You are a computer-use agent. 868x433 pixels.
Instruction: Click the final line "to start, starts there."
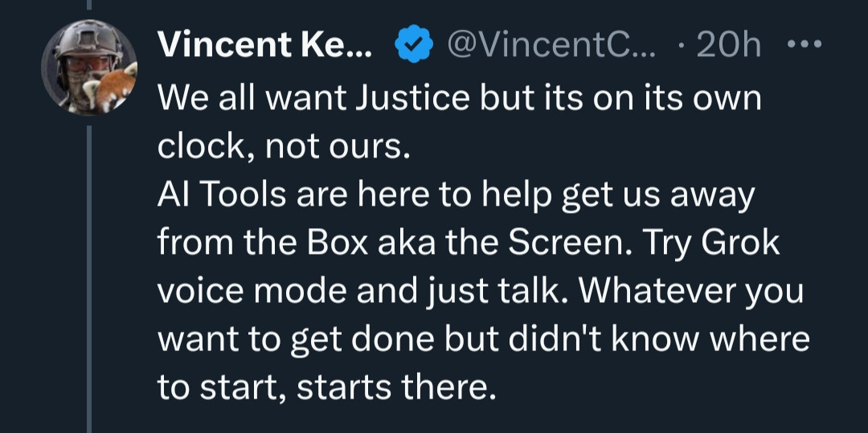pyautogui.click(x=322, y=388)
